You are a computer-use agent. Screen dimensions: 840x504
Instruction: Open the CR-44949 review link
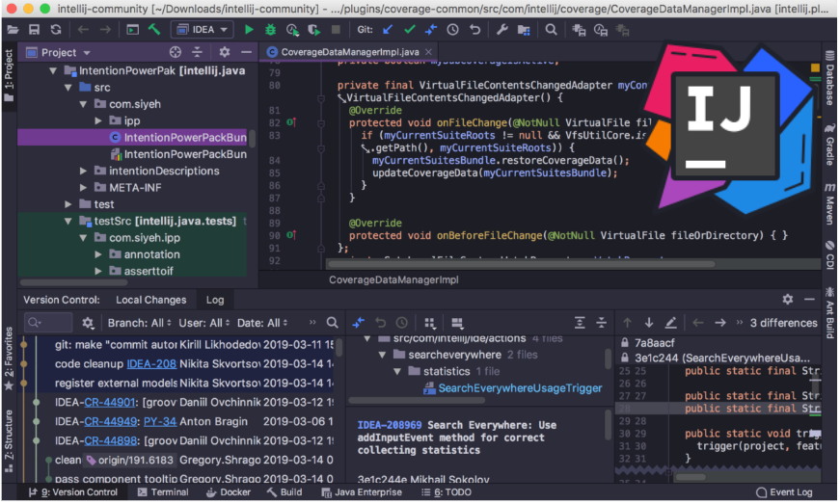point(110,421)
